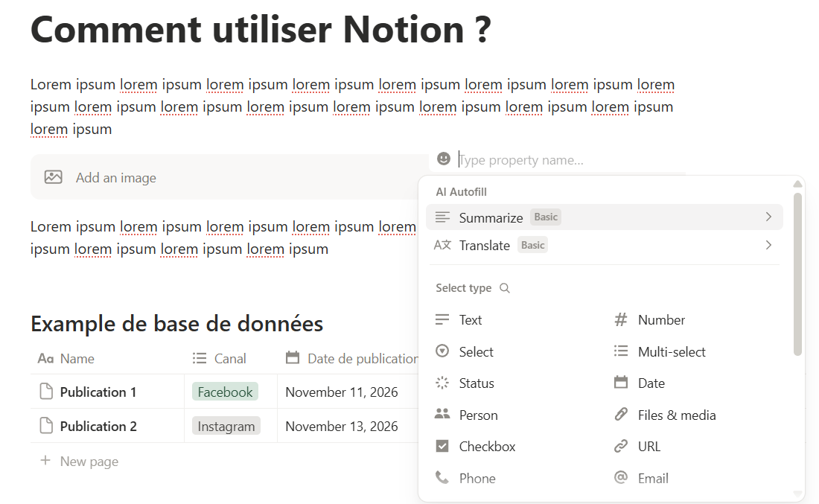Screen dimensions: 819x504
Task: Click the Summarize lines icon
Action: pyautogui.click(x=442, y=217)
